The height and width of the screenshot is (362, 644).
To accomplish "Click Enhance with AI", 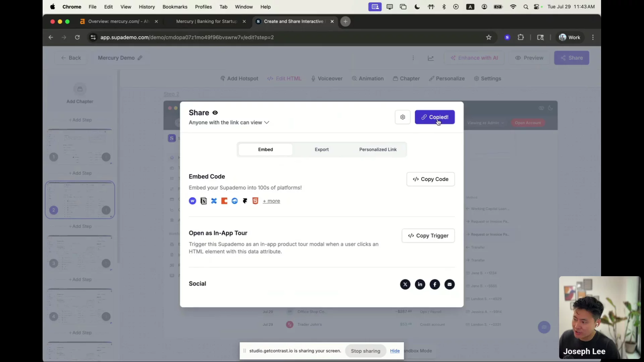I will [x=474, y=58].
